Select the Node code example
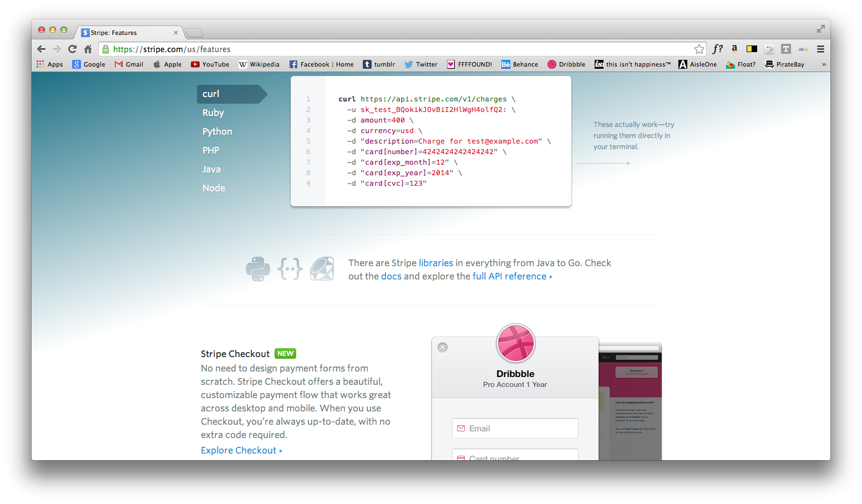 coord(214,188)
